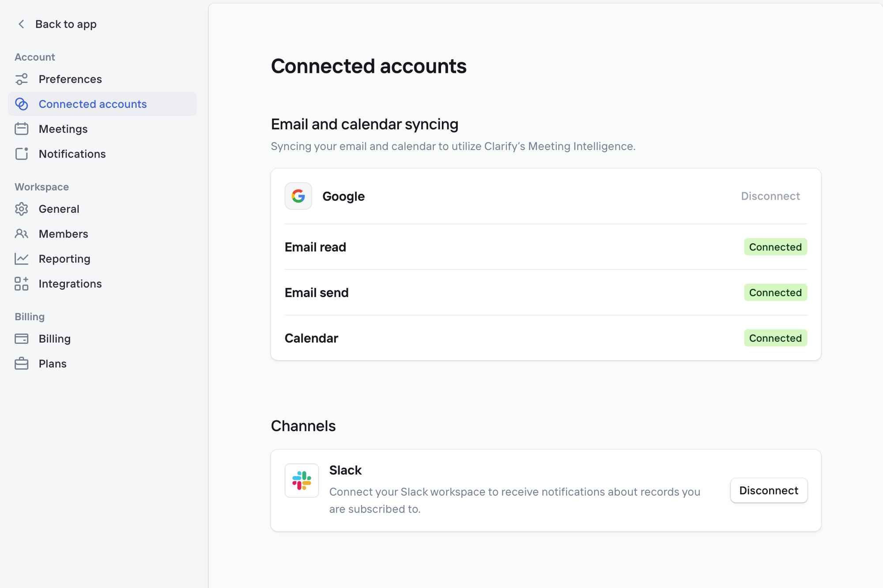This screenshot has width=883, height=588.
Task: Click the Slack logo icon
Action: click(302, 480)
